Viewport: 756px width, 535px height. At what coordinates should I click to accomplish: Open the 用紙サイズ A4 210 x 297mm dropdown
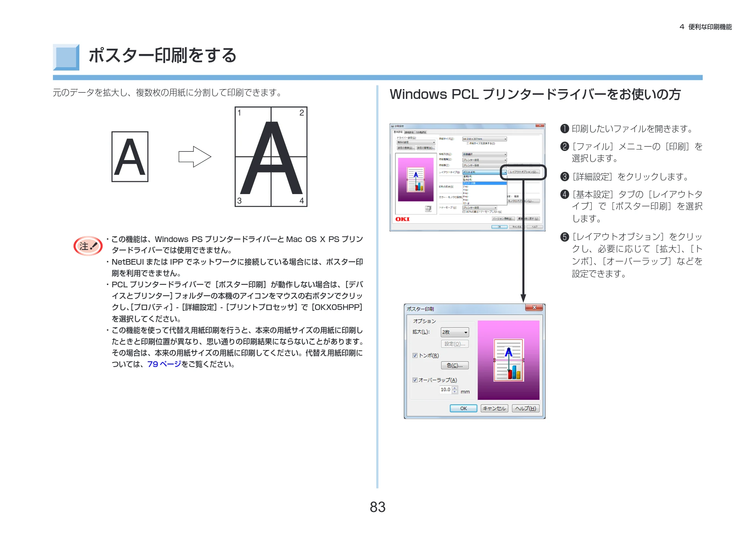485,139
